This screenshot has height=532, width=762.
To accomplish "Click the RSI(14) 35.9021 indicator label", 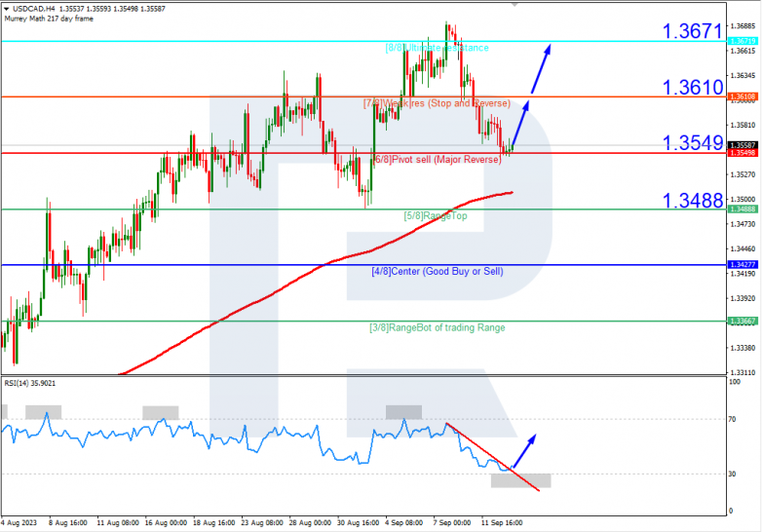I will click(x=30, y=383).
